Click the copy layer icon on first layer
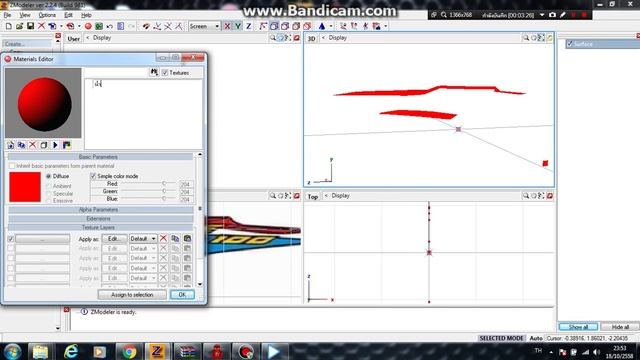The image size is (640, 360). pyautogui.click(x=175, y=238)
